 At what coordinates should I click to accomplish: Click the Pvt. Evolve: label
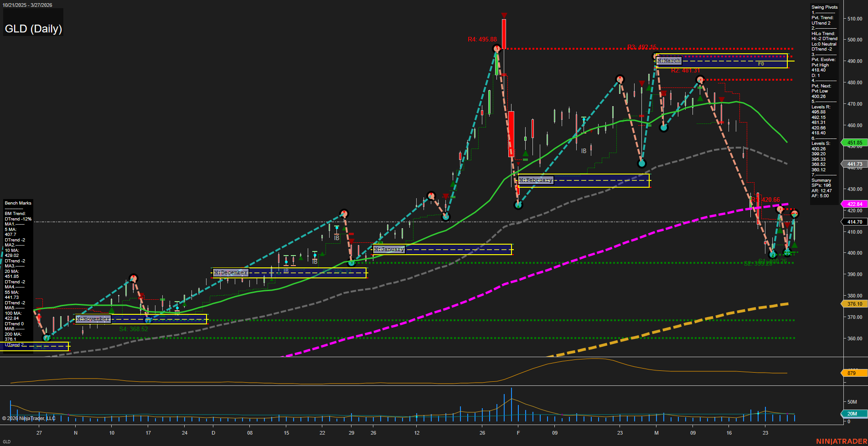coord(823,60)
